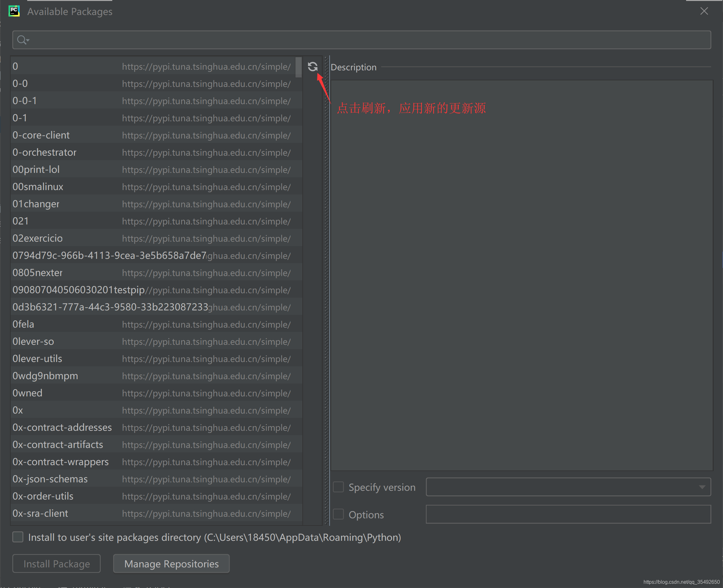Click the PyCharm logo icon in title bar
723x588 pixels.
pyautogui.click(x=14, y=11)
